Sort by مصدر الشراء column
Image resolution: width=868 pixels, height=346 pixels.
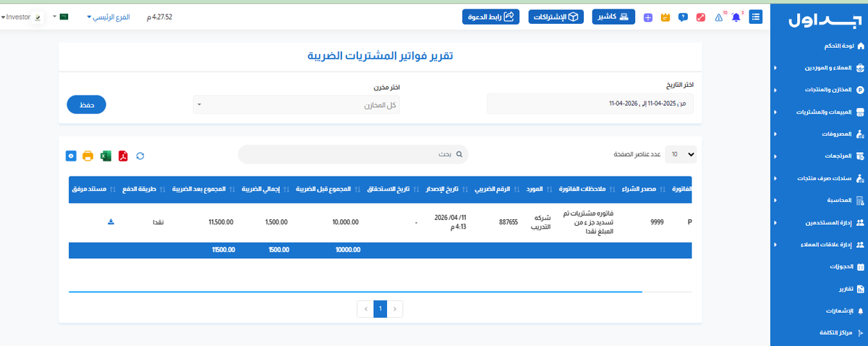point(644,189)
